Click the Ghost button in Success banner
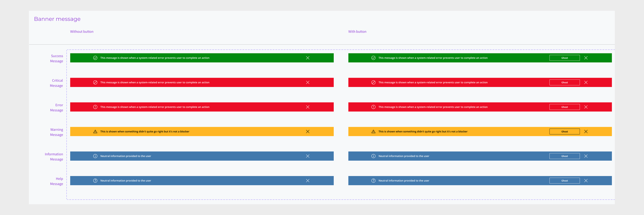The width and height of the screenshot is (644, 215). [x=565, y=58]
